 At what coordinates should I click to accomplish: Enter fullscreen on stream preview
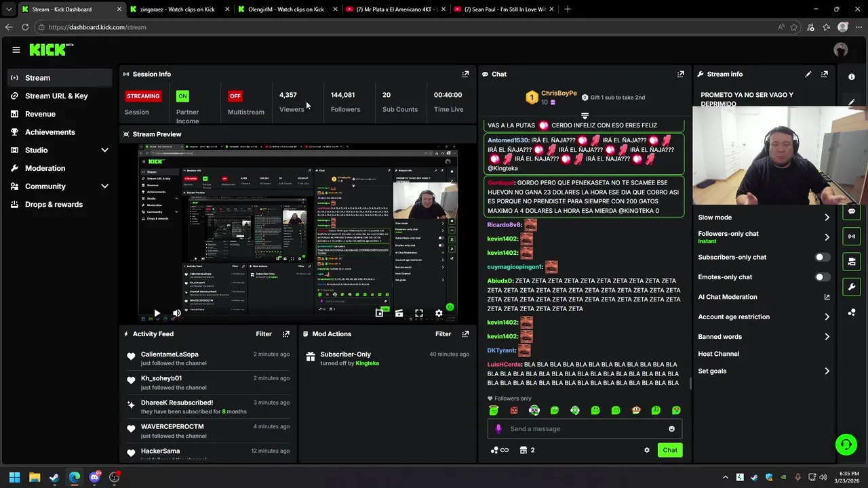[419, 313]
